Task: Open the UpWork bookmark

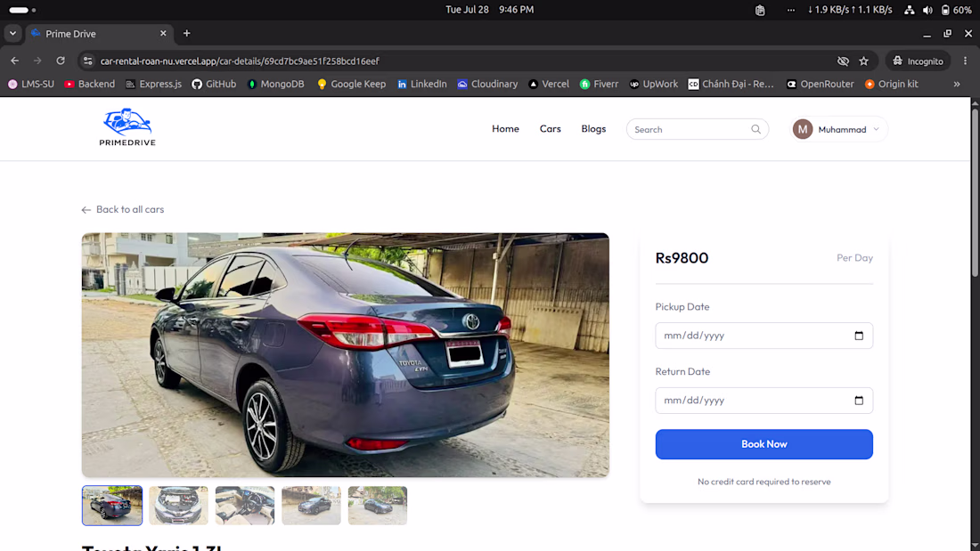Action: [653, 84]
